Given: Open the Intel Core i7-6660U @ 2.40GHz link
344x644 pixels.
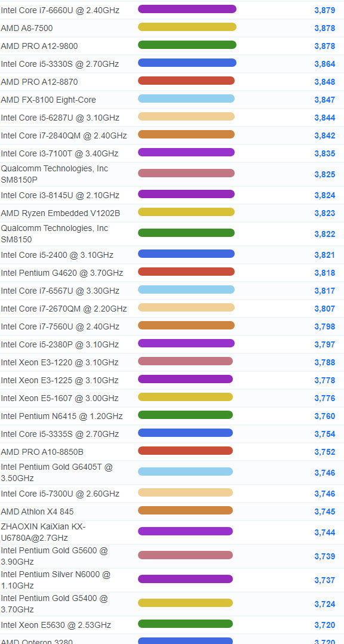Looking at the screenshot, I should tap(60, 10).
